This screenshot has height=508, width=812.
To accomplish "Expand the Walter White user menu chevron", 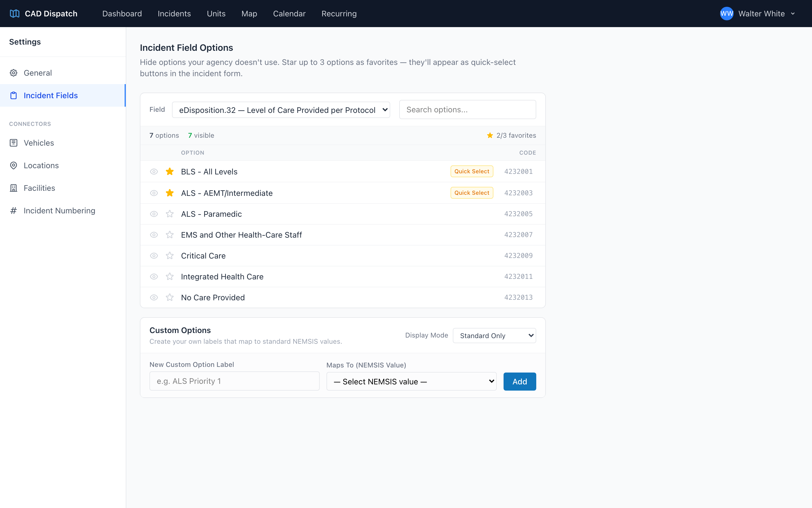I will click(793, 14).
